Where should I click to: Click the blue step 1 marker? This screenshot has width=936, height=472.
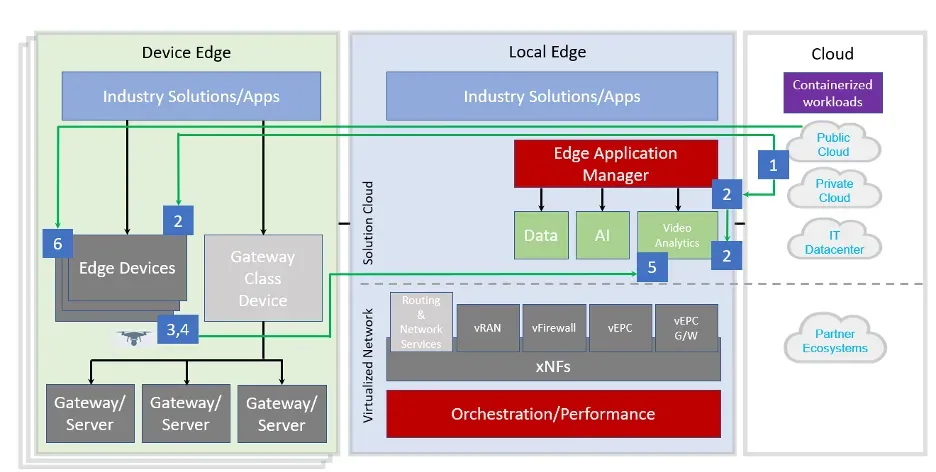pos(772,164)
